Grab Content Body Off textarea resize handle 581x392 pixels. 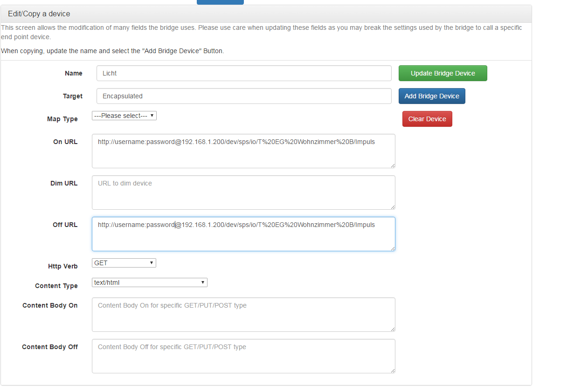click(393, 371)
